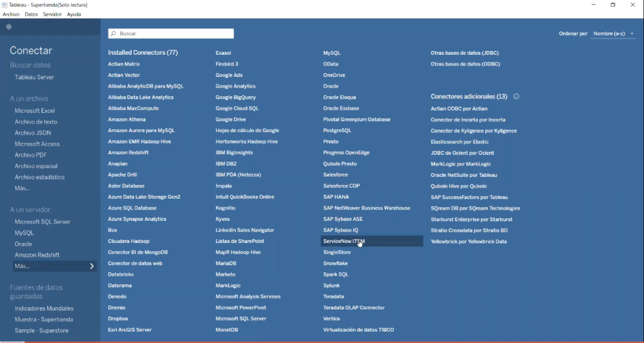Select Hojas de cálculo de Google
The width and height of the screenshot is (644, 343).
[x=247, y=131]
